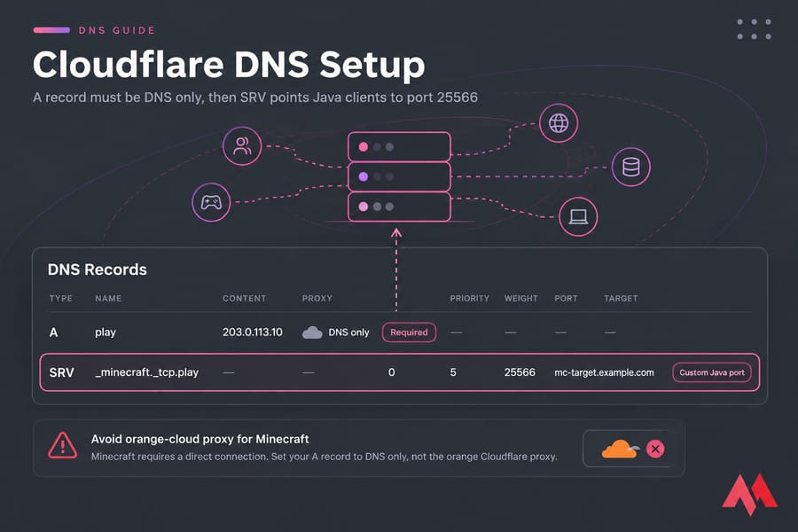Click the grey DNS only cloud icon
Screen dimensions: 798x532
(312, 332)
